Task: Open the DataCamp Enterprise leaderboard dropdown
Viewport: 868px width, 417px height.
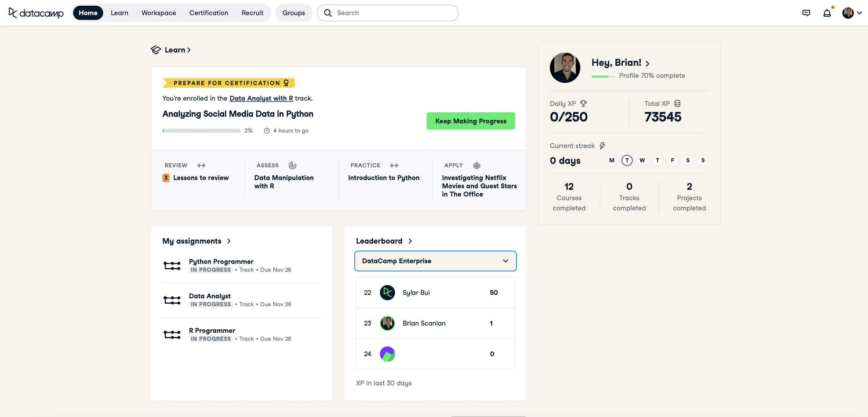Action: 435,261
